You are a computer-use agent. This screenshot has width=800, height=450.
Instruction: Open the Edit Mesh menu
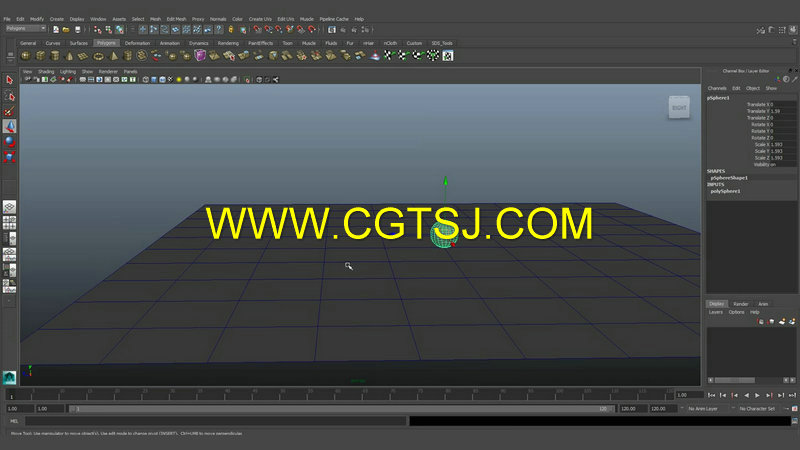click(x=177, y=19)
